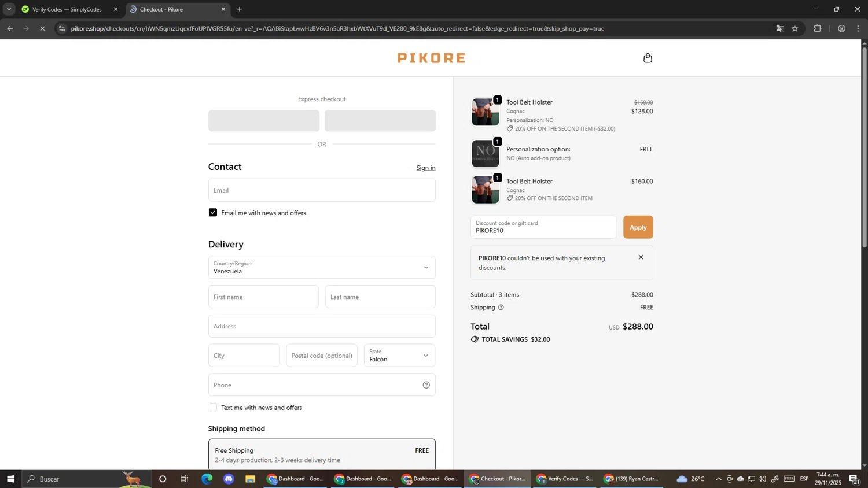The width and height of the screenshot is (868, 488).
Task: Click the Discount code or gift card field
Action: coord(543,227)
